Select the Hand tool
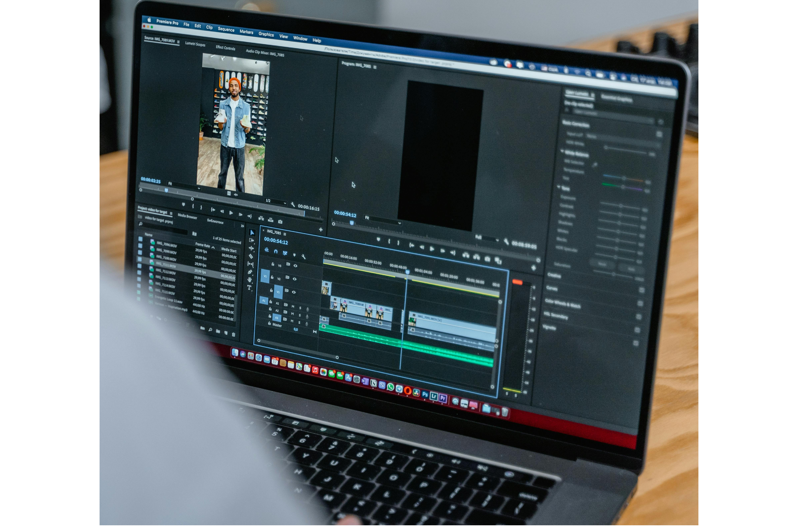This screenshot has width=798, height=532. coord(250,280)
